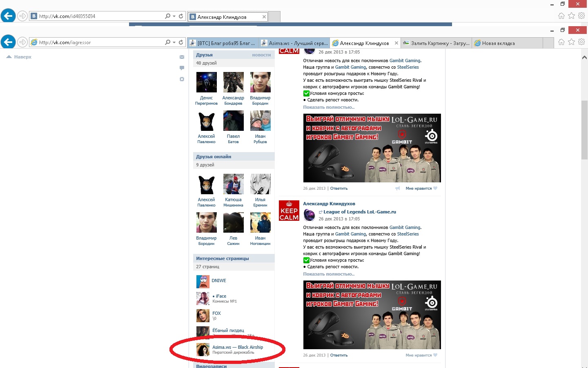
Task: Open Павел Батов friend photo
Action: [234, 121]
